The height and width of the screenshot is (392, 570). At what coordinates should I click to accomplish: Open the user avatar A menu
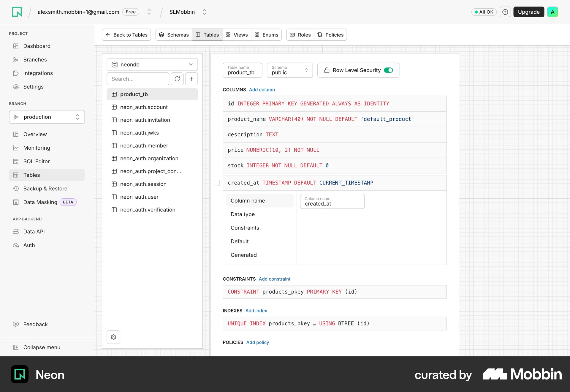click(x=552, y=12)
